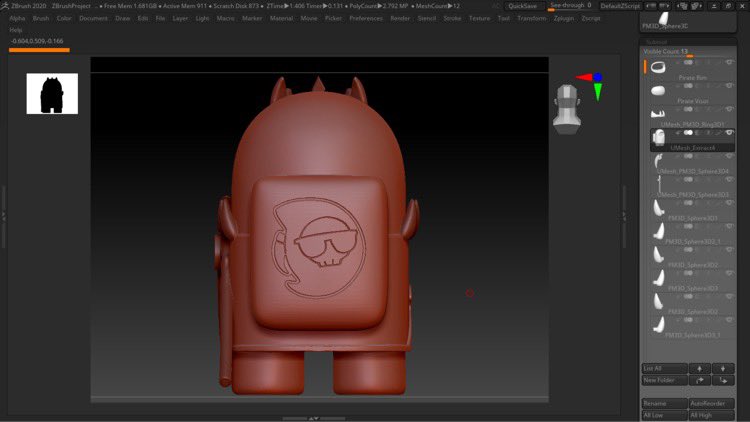The width and height of the screenshot is (750, 422).
Task: Toggle visibility eye of PM3D_Sphere3D1
Action: click(x=729, y=203)
